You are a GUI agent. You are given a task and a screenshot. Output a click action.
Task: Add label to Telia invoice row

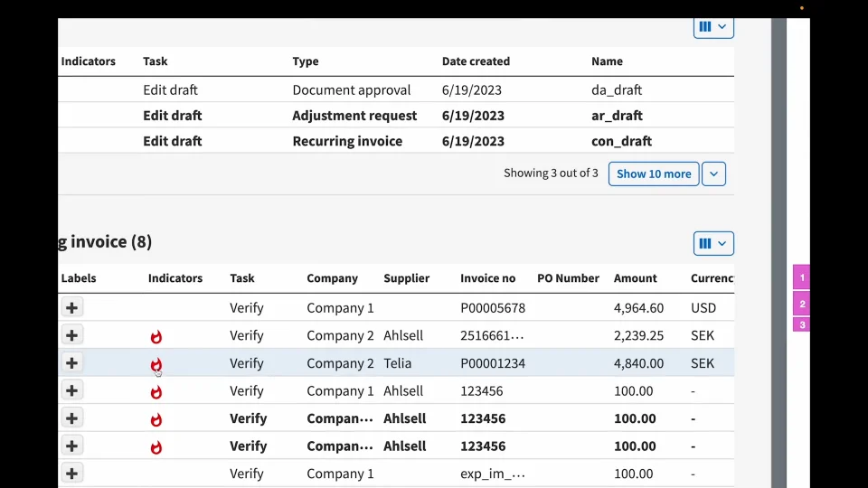coord(71,363)
